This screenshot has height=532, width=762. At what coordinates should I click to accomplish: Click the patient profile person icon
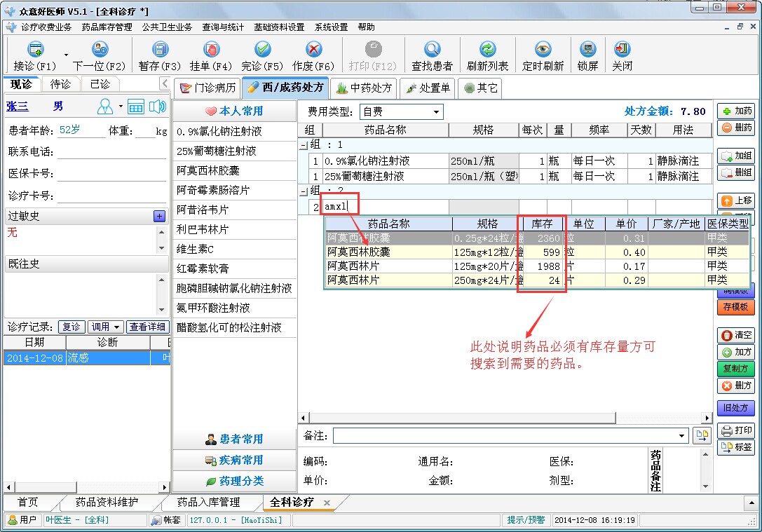point(105,107)
